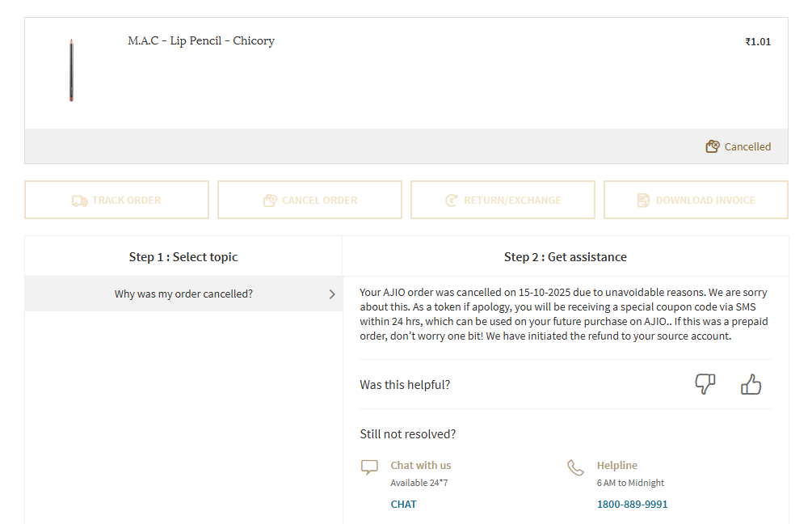Click the Return/Exchange button

503,200
